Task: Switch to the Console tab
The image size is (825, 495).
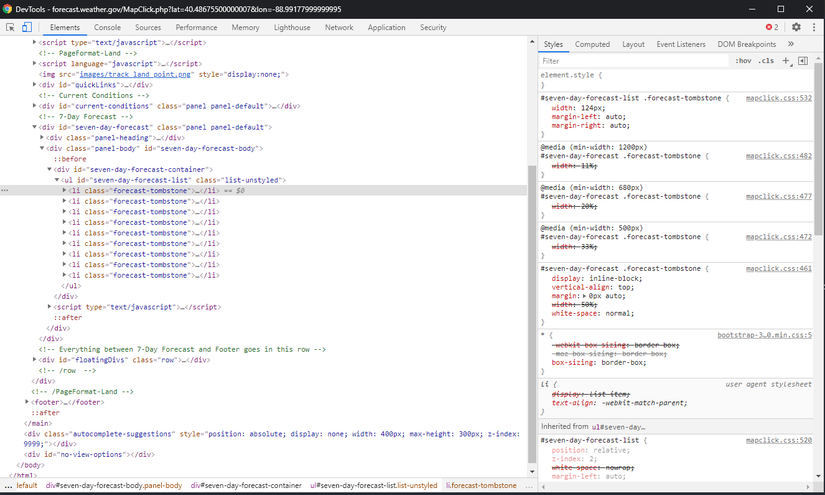Action: click(107, 28)
